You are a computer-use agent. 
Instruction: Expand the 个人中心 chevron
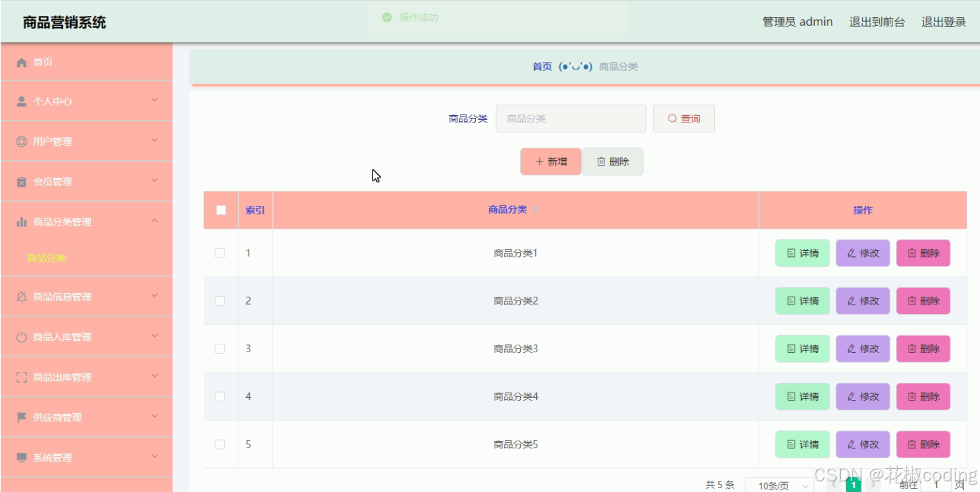[154, 101]
